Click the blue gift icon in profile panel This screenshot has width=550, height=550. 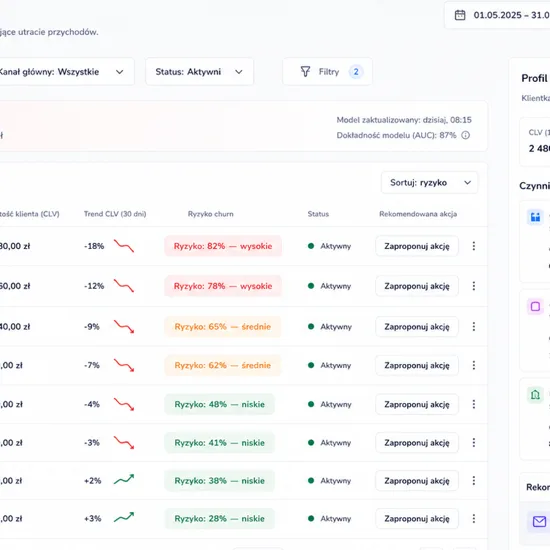pyautogui.click(x=535, y=217)
